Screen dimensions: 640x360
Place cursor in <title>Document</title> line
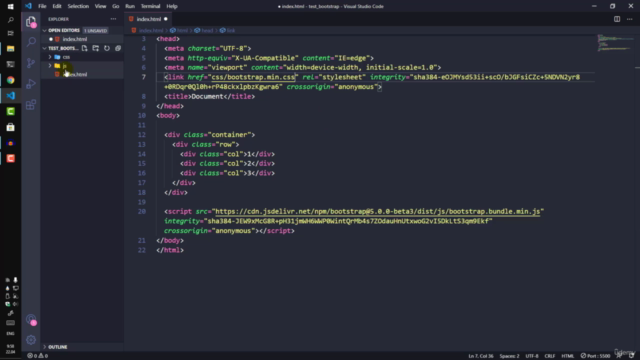click(x=209, y=96)
